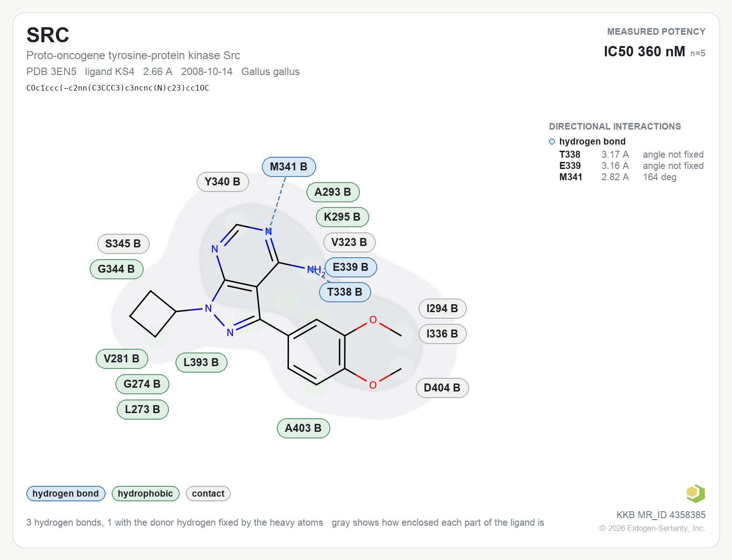Click the A403 B residue tag

pos(303,428)
